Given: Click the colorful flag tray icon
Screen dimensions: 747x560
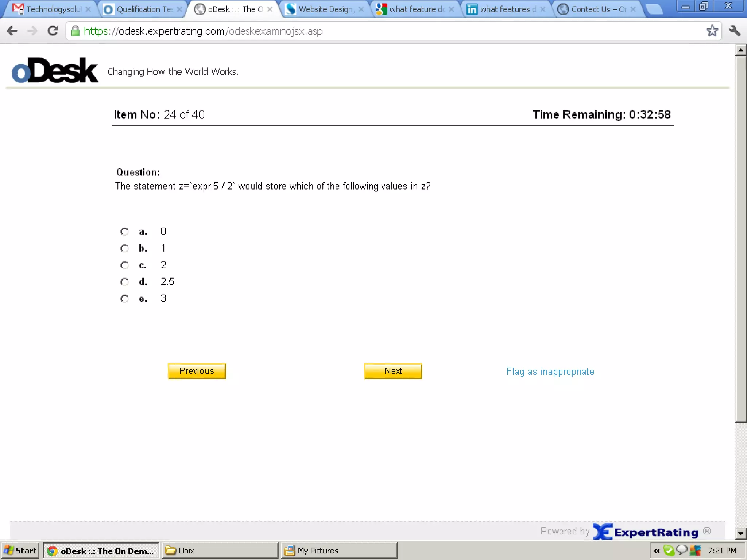Looking at the screenshot, I should [x=695, y=550].
